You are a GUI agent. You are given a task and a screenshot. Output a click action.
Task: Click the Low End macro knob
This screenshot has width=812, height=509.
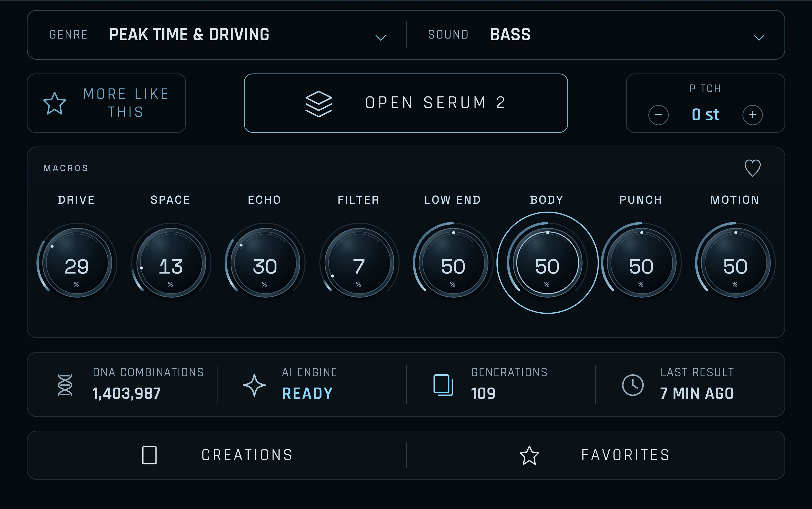453,263
